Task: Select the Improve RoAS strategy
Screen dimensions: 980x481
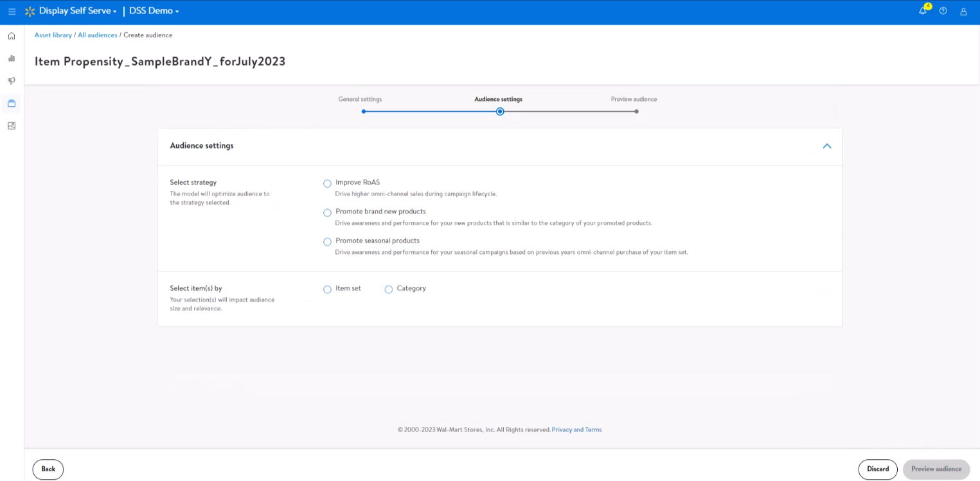Action: point(327,183)
